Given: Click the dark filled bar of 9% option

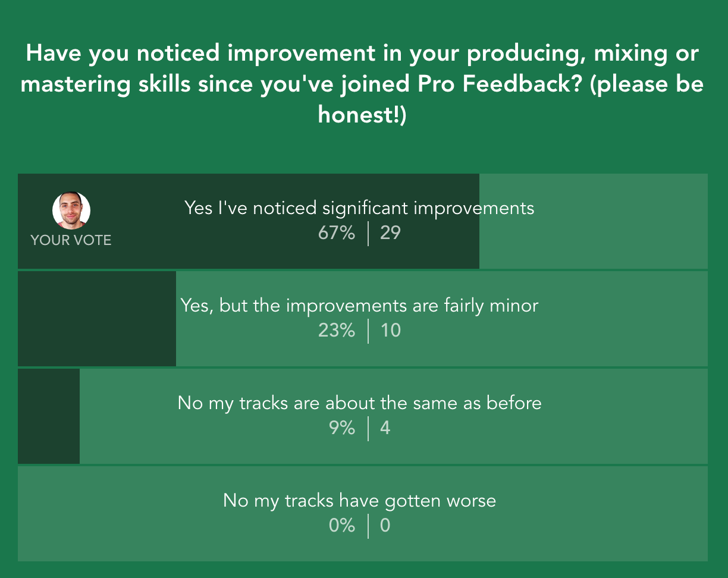Looking at the screenshot, I should [49, 416].
